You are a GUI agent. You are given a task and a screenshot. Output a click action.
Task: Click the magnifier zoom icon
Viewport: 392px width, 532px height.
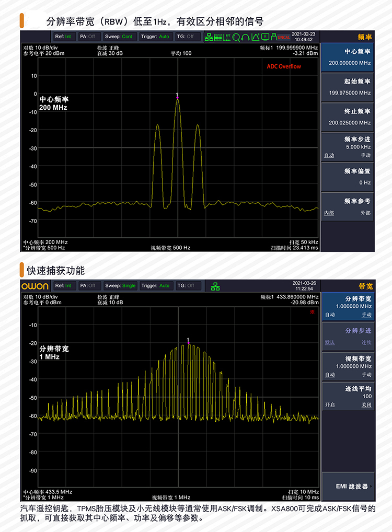point(236,37)
